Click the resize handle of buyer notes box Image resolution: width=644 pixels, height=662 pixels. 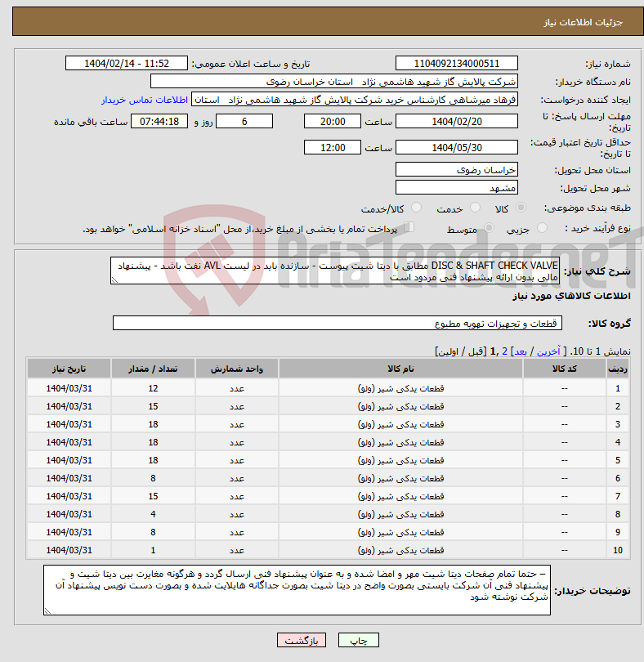pyautogui.click(x=47, y=611)
